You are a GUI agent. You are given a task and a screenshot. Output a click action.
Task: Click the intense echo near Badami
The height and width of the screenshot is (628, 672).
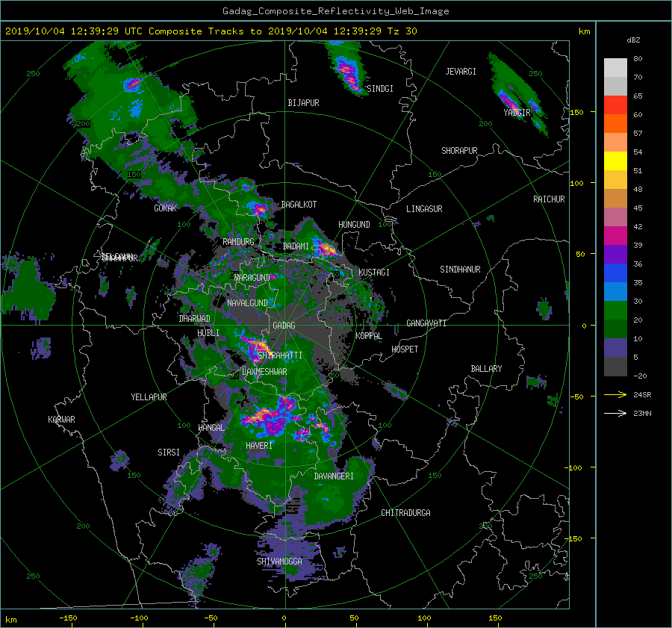326,249
